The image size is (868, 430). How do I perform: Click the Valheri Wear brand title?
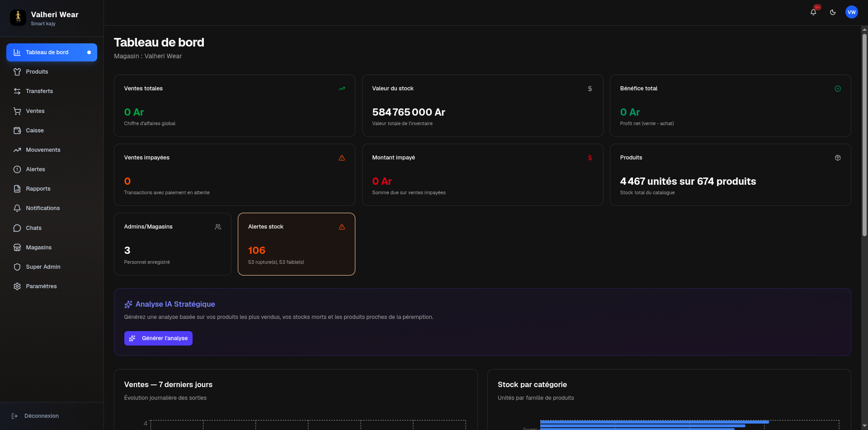55,14
